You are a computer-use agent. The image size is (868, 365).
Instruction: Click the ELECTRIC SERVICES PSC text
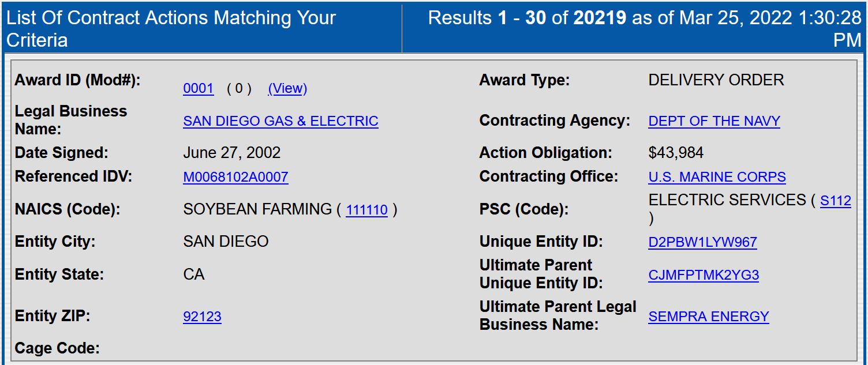(x=727, y=200)
